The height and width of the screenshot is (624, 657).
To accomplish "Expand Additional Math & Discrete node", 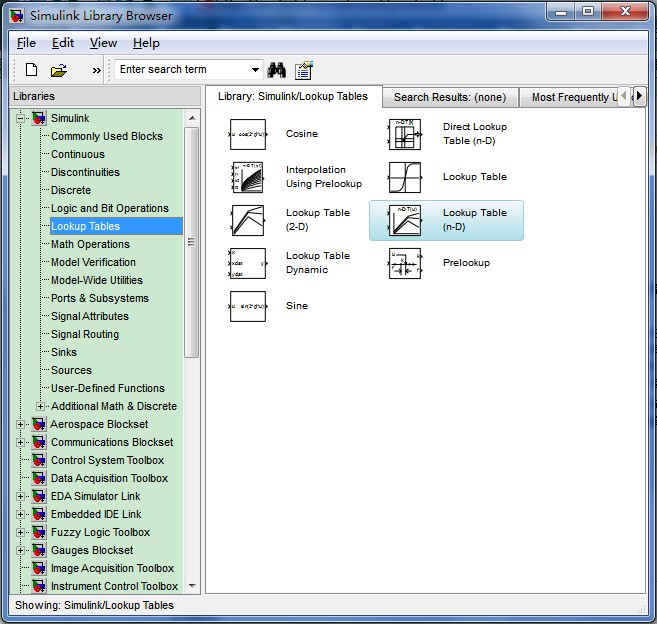I will (40, 406).
